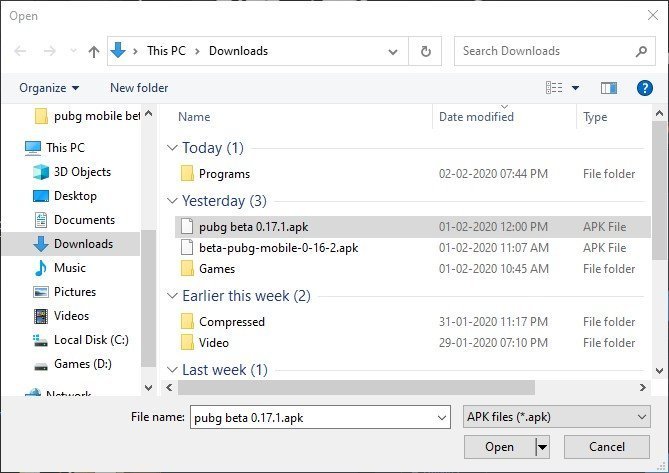Click the blue Help question mark icon
Viewport: 669px width, 473px height.
tap(645, 88)
